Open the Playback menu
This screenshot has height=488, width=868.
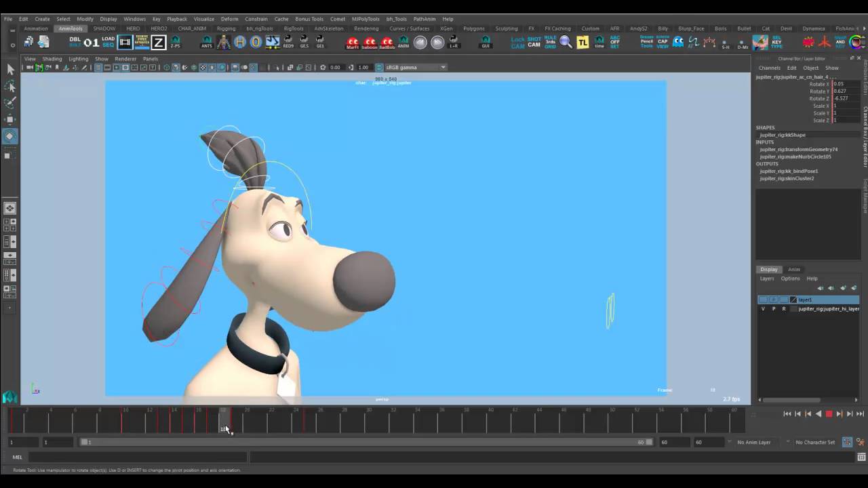coord(177,19)
